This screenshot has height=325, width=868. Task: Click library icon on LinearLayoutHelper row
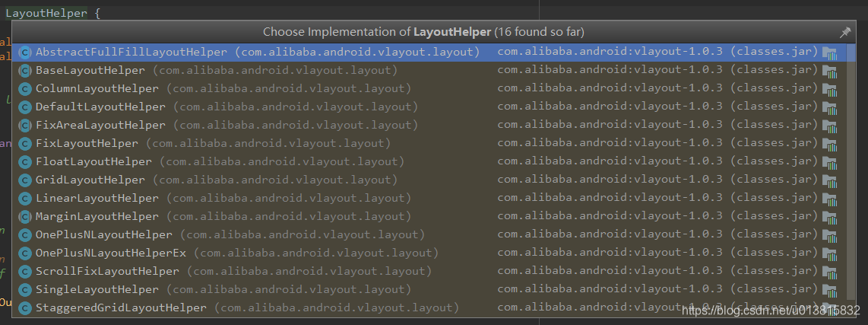click(829, 199)
